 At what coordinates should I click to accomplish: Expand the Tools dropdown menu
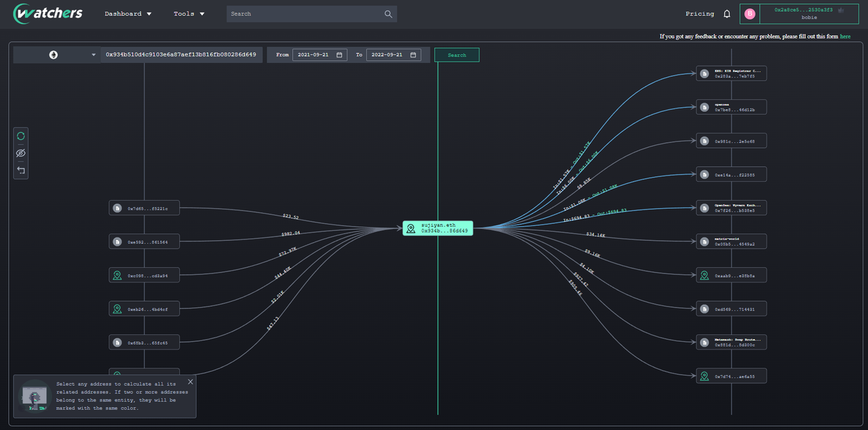click(189, 14)
